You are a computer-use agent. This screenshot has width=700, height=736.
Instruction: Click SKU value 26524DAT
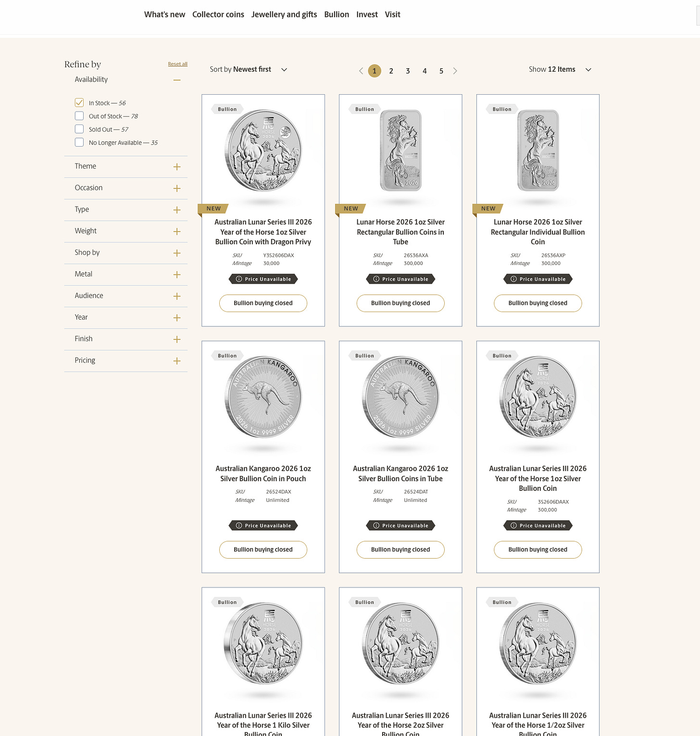coord(416,492)
